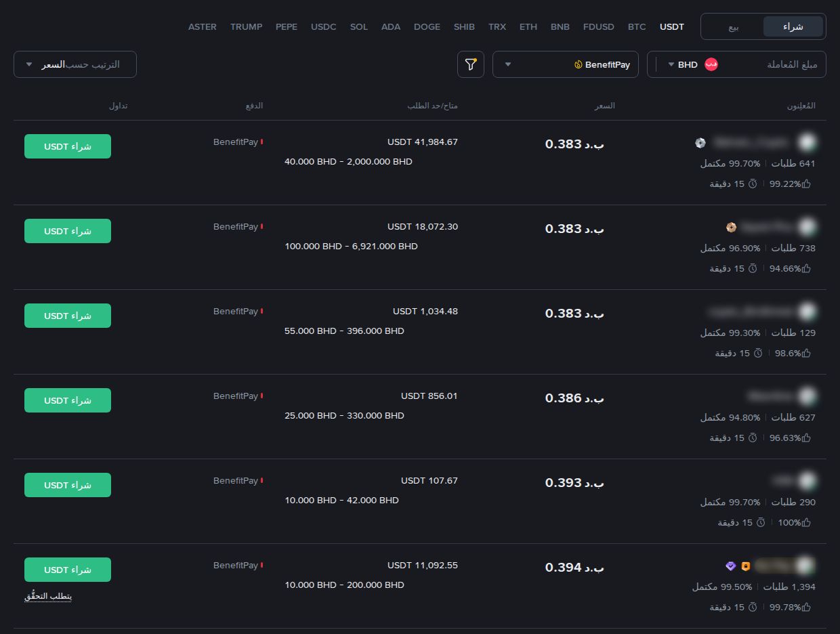The width and height of the screenshot is (840, 634).
Task: Click the thumbs-up icon beside 98.6%
Action: 806,353
